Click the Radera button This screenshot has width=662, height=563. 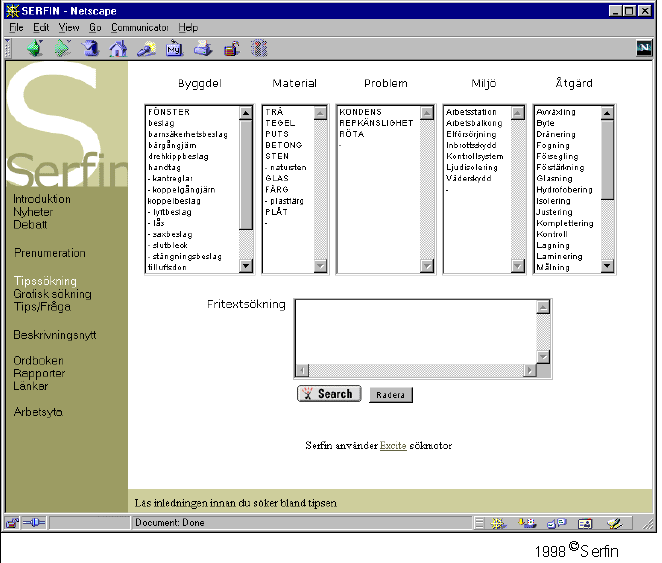tap(390, 395)
